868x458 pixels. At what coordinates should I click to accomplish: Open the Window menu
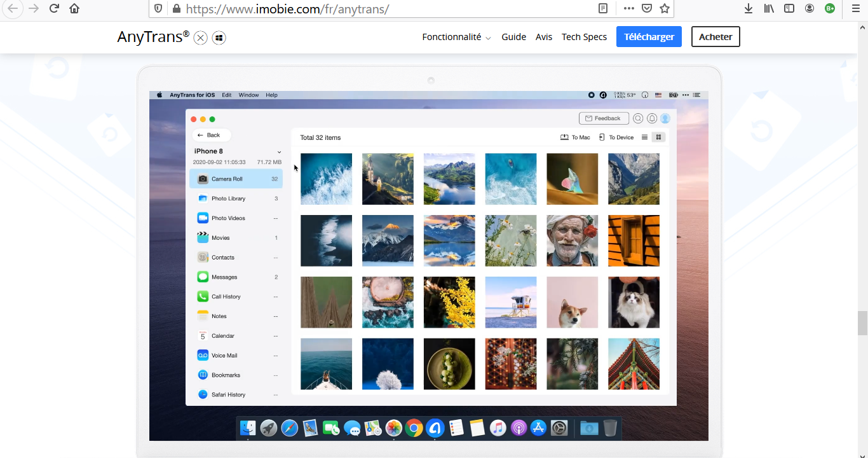(x=248, y=95)
